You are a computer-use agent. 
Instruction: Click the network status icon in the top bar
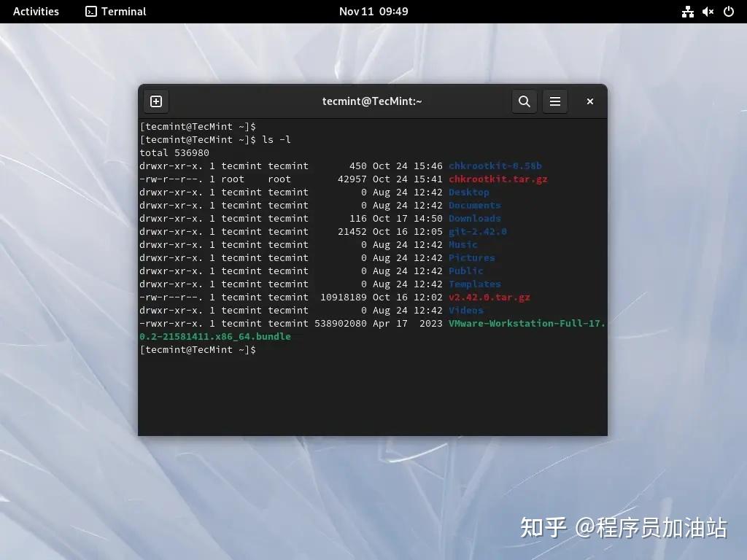pos(688,12)
